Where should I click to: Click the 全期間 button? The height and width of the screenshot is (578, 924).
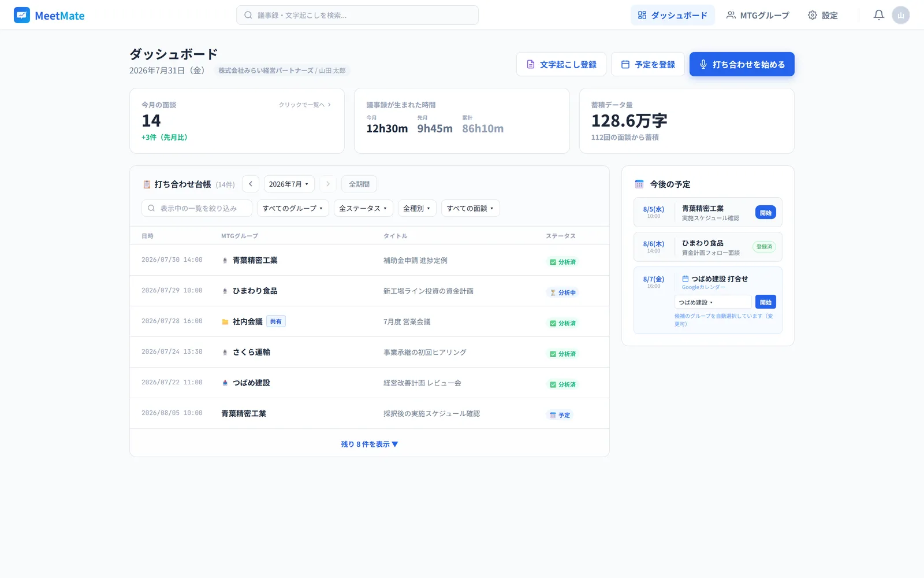(x=359, y=184)
